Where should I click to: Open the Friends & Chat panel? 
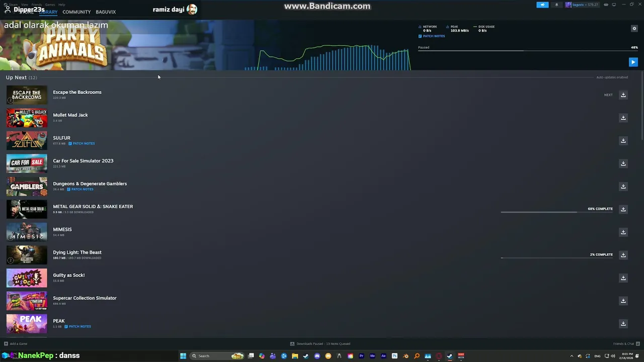pyautogui.click(x=626, y=344)
